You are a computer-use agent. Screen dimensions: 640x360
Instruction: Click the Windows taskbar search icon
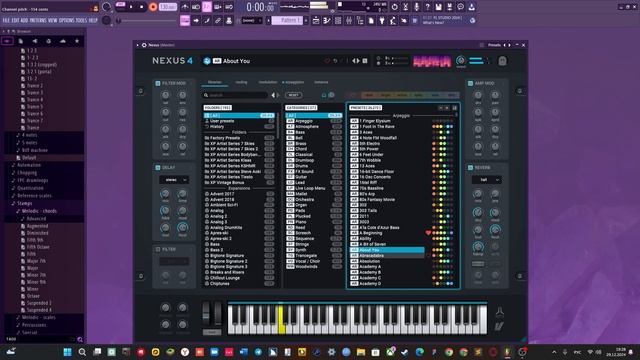[x=82, y=352]
